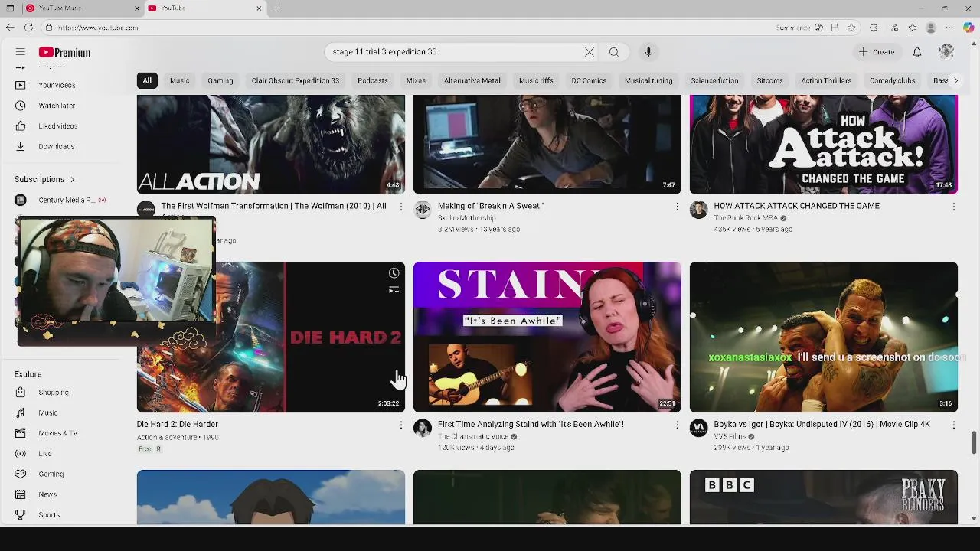Reload the page with browser refresh icon
The image size is (980, 551).
[28, 28]
